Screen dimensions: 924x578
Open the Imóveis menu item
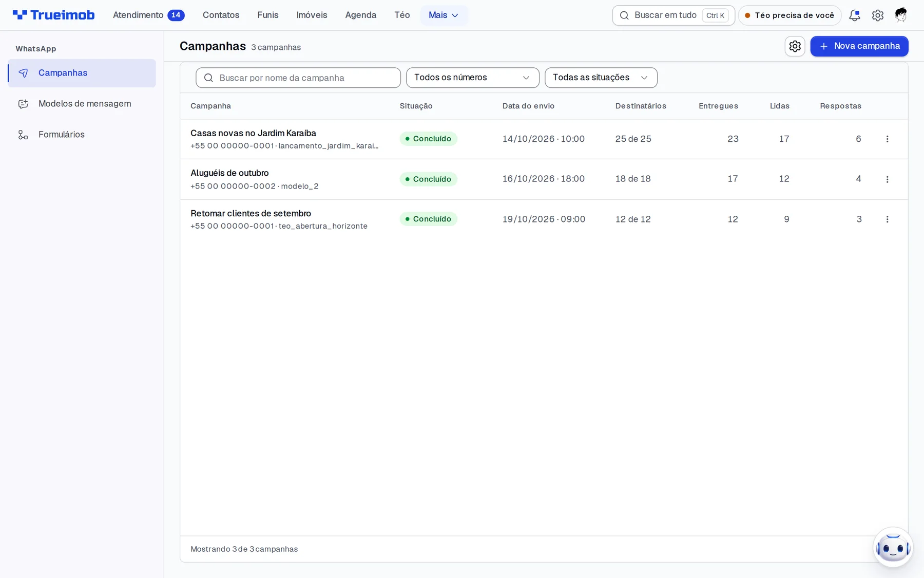(312, 15)
